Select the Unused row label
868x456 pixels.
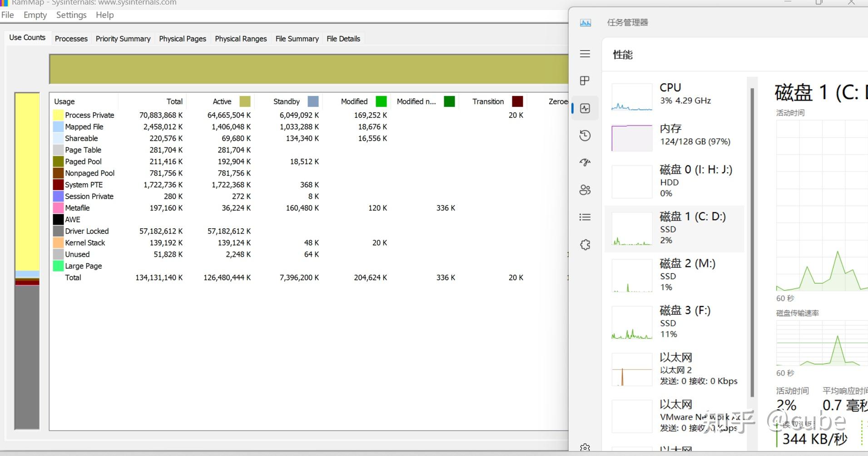tap(77, 254)
